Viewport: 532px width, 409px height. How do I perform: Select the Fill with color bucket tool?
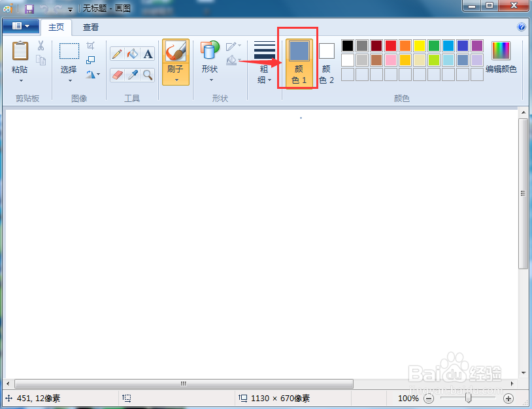tap(133, 54)
